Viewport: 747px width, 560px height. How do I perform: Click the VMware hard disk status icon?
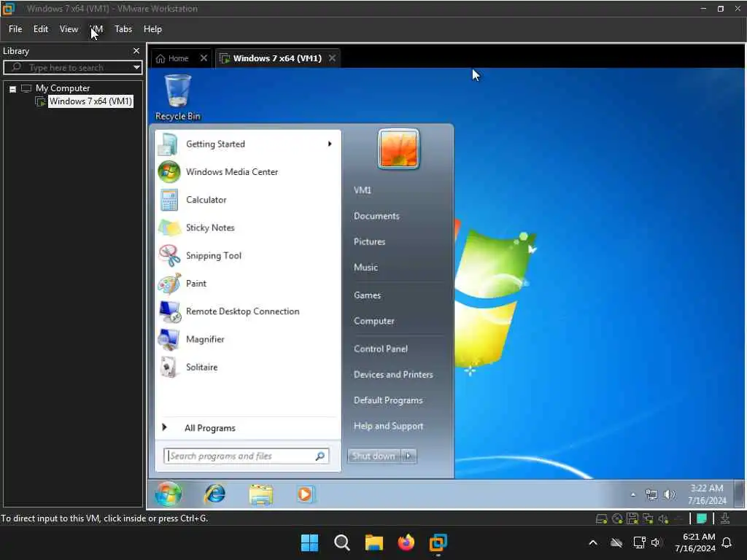[x=601, y=518]
